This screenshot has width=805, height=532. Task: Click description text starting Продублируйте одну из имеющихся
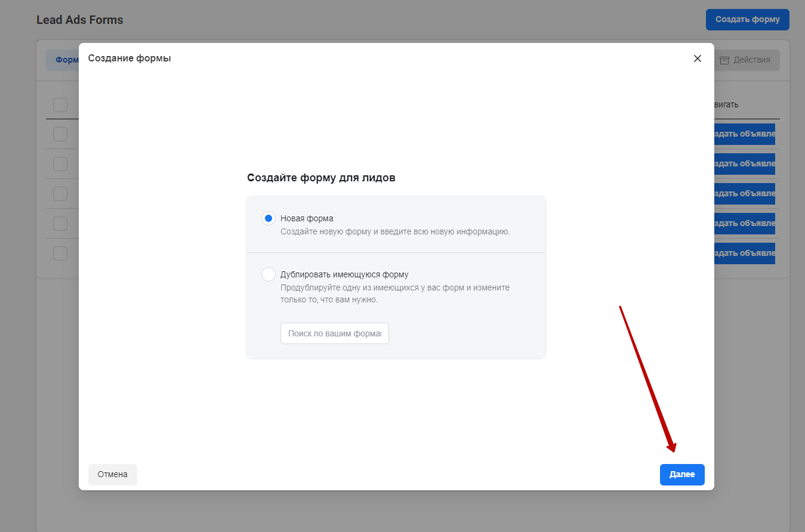(395, 293)
